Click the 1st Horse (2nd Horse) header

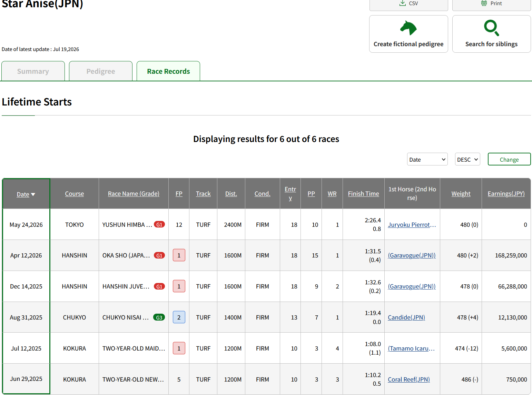412,193
